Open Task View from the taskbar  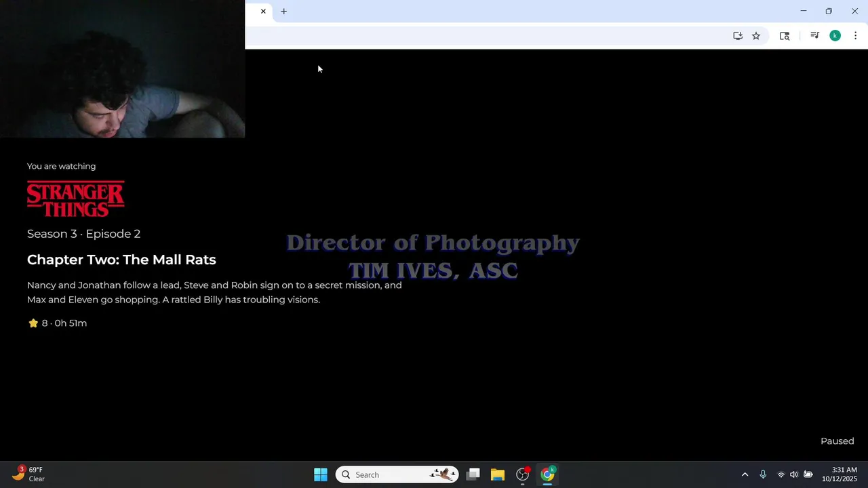(473, 474)
